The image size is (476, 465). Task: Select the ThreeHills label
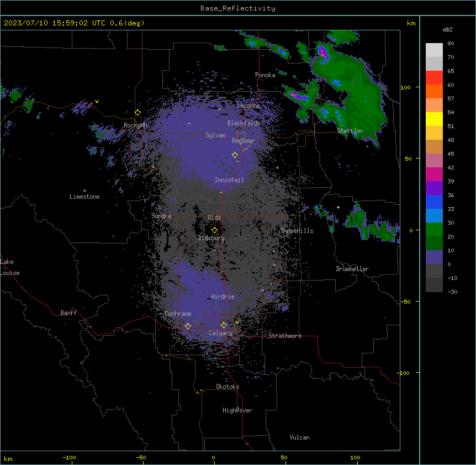[x=297, y=231]
